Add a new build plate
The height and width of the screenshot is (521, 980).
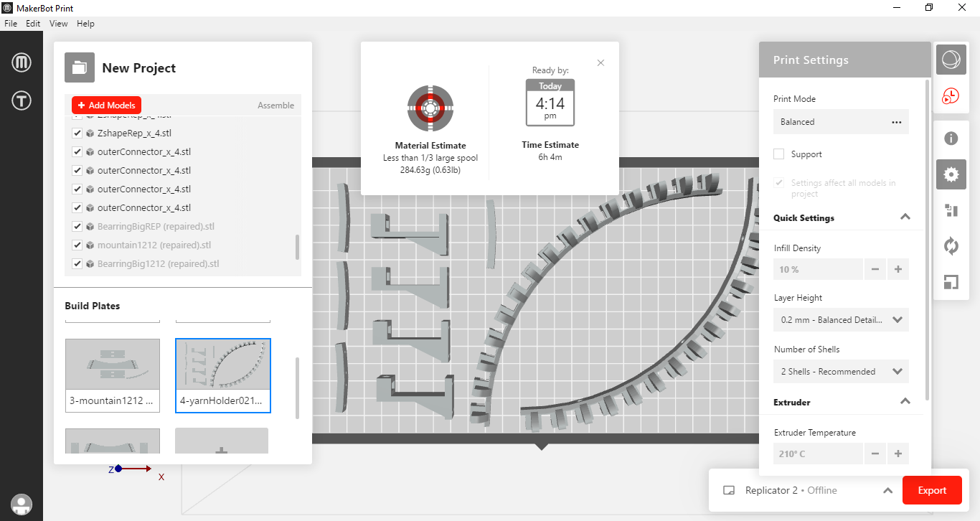tap(222, 441)
